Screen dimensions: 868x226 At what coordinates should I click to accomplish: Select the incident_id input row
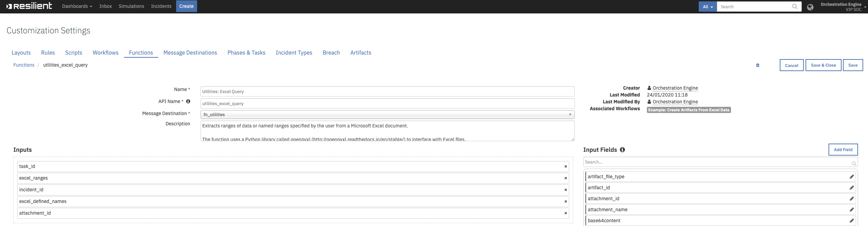click(x=293, y=190)
